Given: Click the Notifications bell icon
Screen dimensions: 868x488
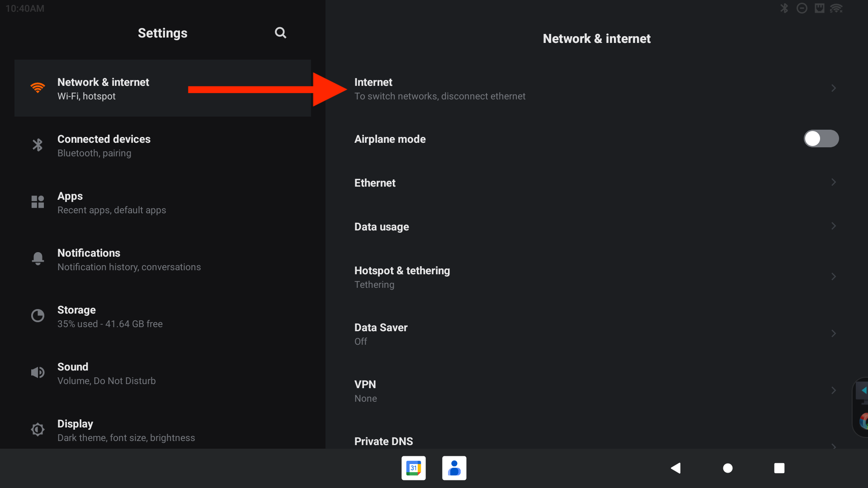Looking at the screenshot, I should (38, 258).
